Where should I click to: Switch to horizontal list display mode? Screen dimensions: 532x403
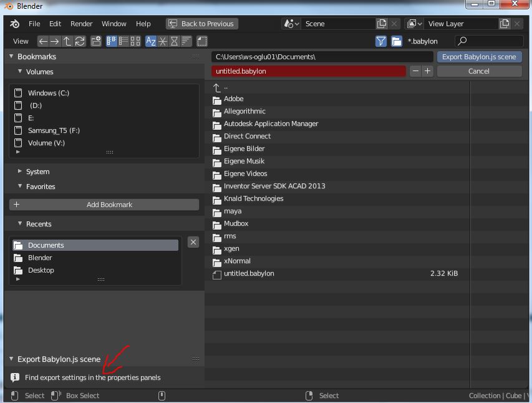123,41
